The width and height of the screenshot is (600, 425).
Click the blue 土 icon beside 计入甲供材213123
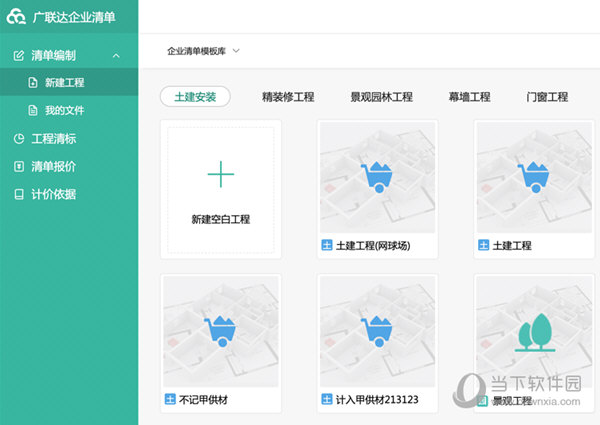[x=327, y=399]
